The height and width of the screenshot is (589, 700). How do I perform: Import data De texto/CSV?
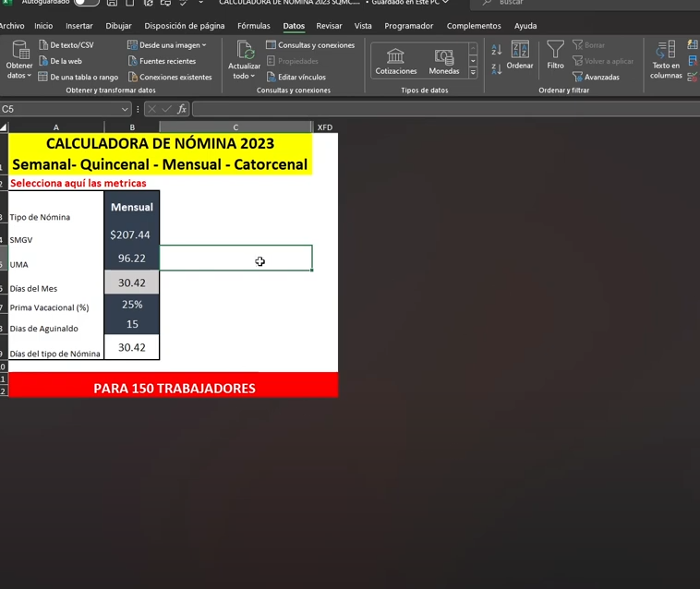point(66,45)
